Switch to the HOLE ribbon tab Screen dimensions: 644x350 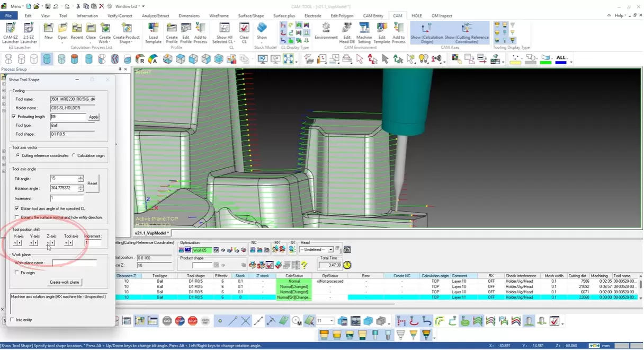(417, 16)
